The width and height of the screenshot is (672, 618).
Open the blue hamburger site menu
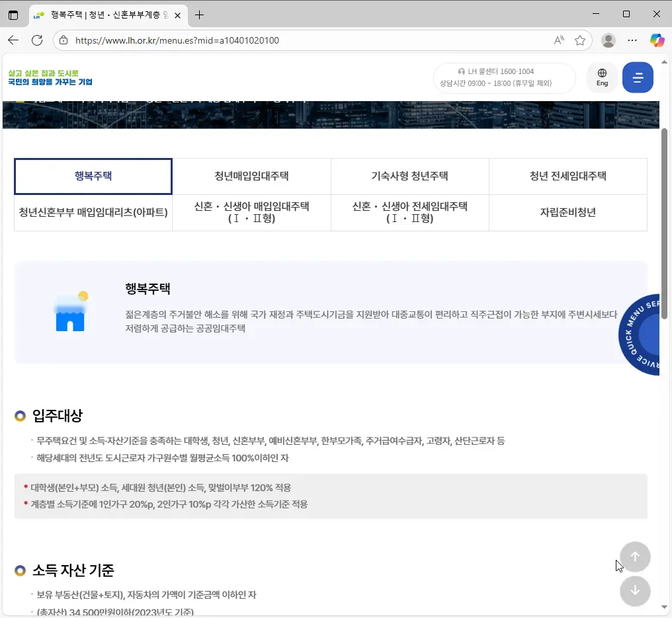638,77
